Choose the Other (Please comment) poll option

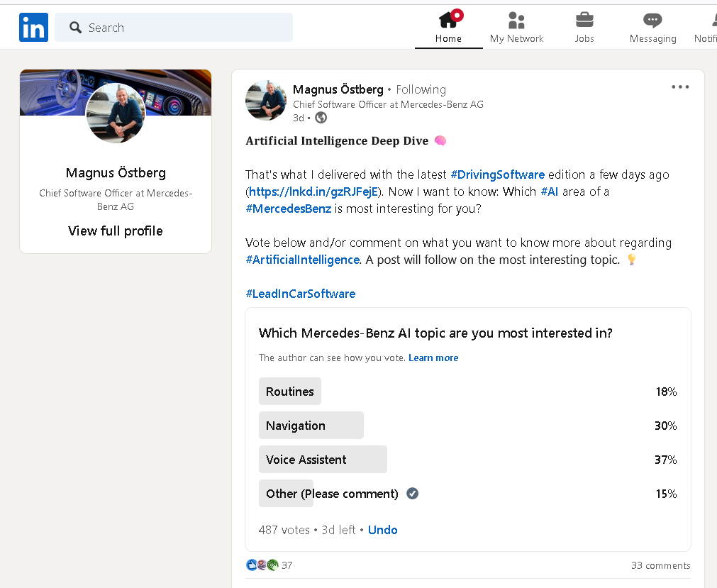332,494
